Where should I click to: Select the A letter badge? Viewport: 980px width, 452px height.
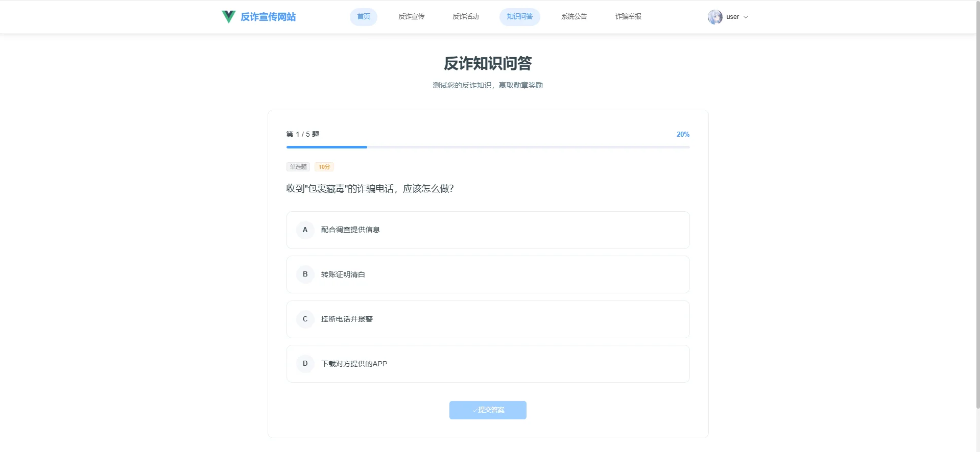click(305, 230)
